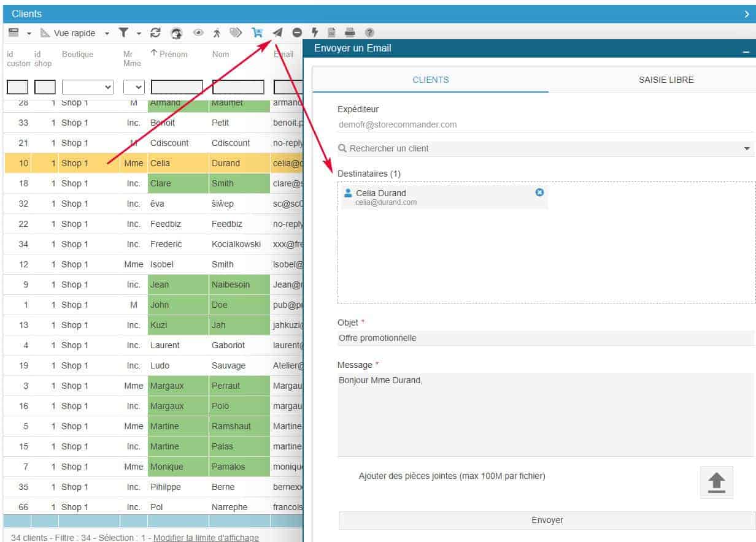The image size is (756, 542).
Task: Open the Mr Mme filter dropdown
Action: click(134, 87)
